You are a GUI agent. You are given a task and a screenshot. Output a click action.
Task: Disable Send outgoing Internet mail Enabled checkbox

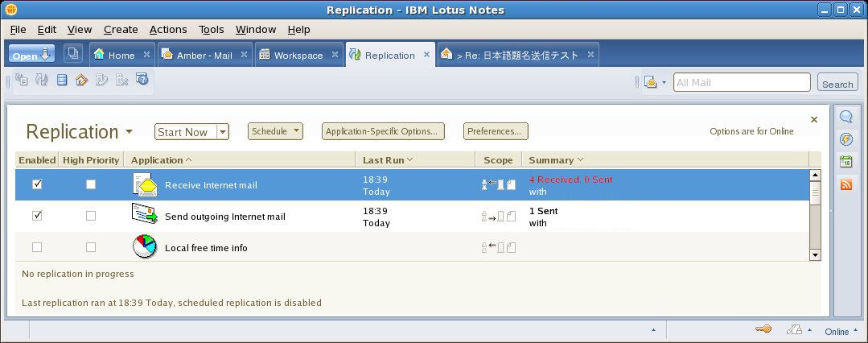(x=37, y=216)
